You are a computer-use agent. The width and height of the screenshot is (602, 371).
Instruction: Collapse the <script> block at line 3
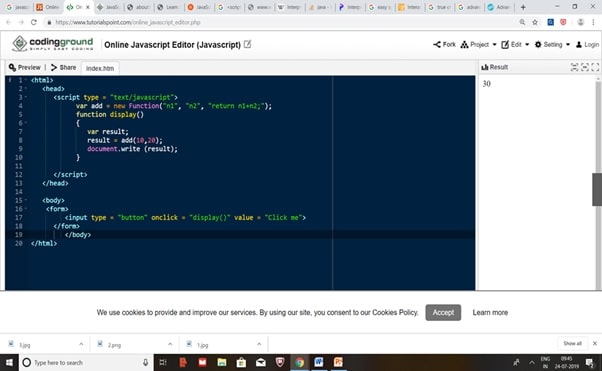26,97
